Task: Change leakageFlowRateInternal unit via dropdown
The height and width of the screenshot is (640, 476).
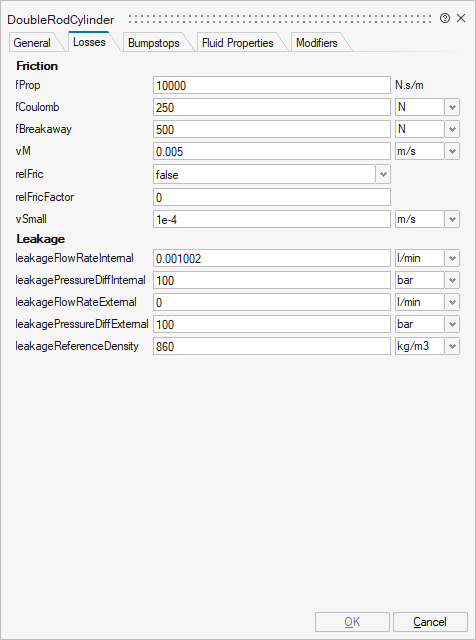Action: (x=452, y=258)
